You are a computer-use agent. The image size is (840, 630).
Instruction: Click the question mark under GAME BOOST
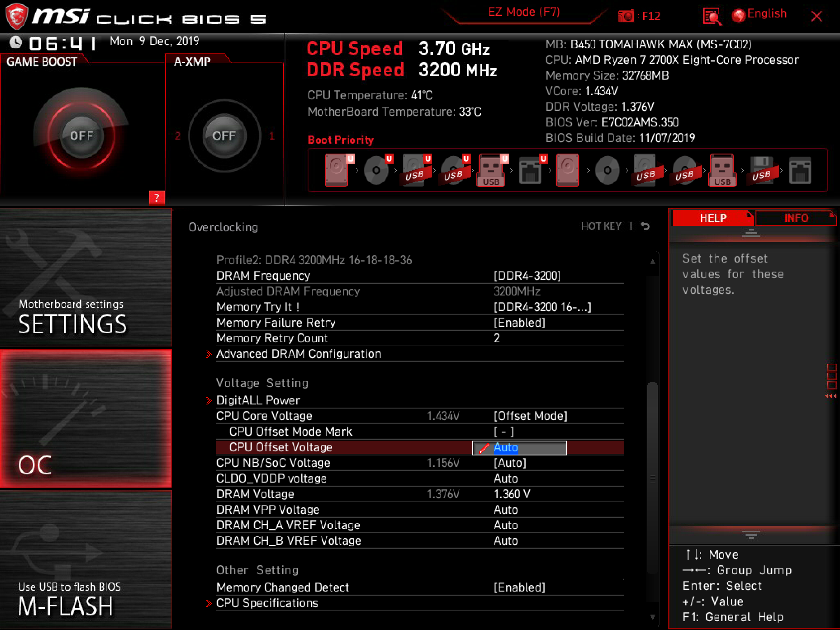click(157, 198)
